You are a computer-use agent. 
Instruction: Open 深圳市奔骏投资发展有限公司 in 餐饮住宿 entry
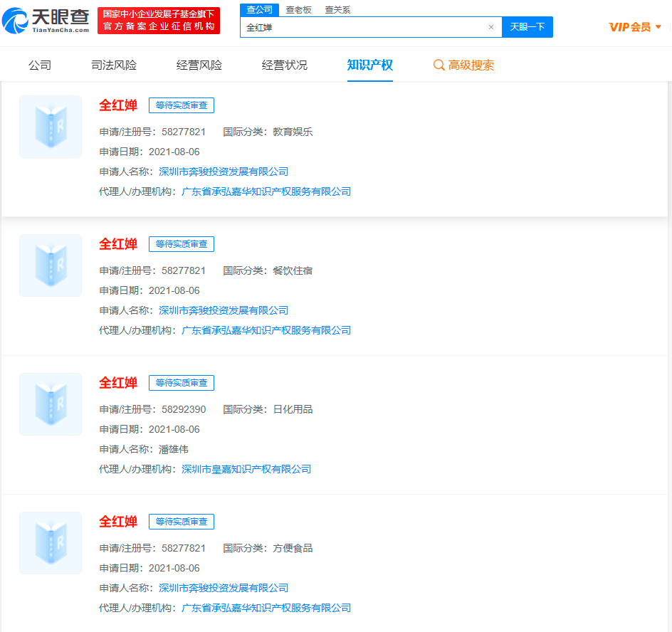pyautogui.click(x=224, y=310)
